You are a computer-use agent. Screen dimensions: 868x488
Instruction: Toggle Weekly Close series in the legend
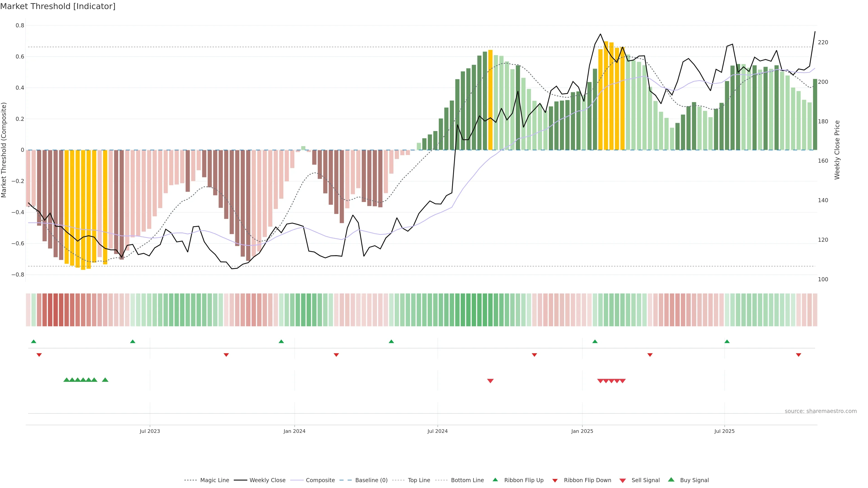click(267, 480)
